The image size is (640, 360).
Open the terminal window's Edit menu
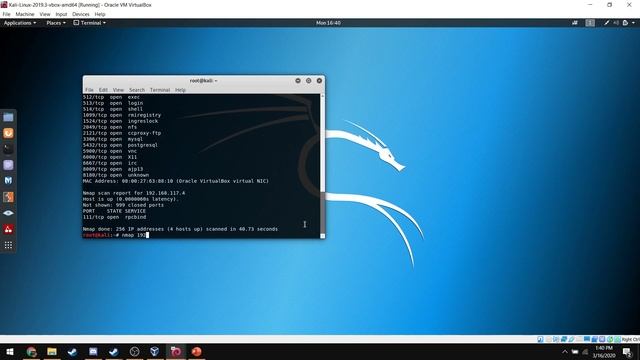click(103, 90)
